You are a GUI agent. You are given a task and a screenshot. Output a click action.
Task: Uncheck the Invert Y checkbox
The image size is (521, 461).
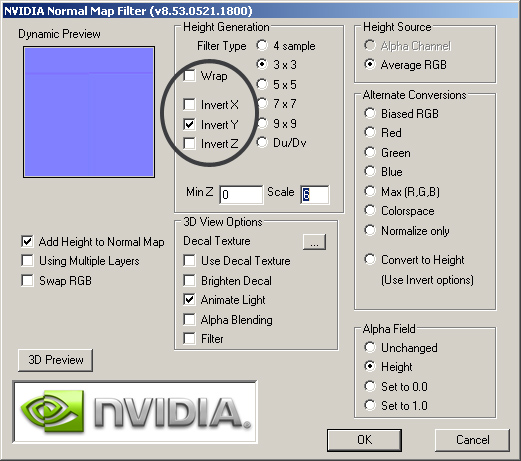point(189,124)
